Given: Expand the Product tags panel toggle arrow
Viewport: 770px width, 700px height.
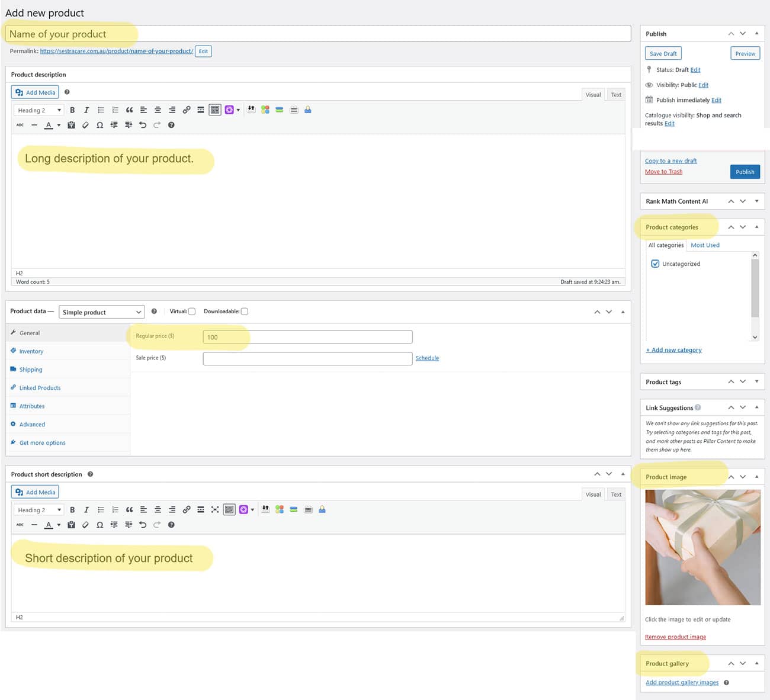Looking at the screenshot, I should (x=756, y=382).
